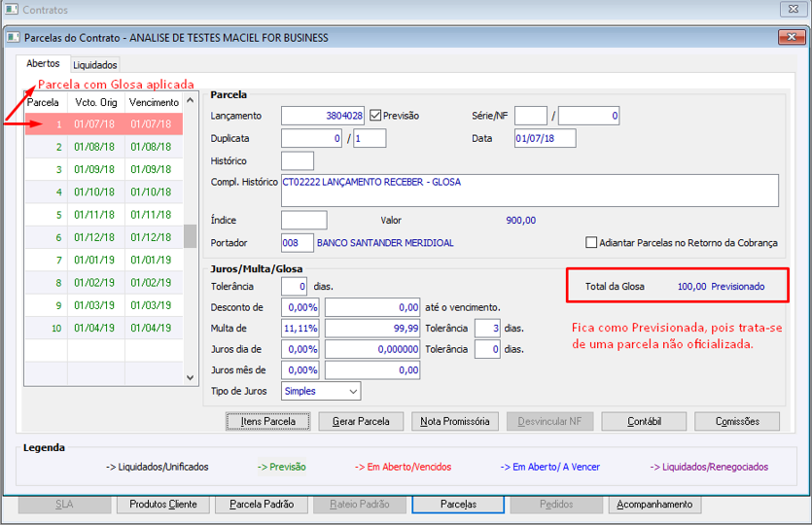The width and height of the screenshot is (812, 525).
Task: Enable Adiantar Parcelas no Retorno da Cobrança
Action: pos(591,242)
